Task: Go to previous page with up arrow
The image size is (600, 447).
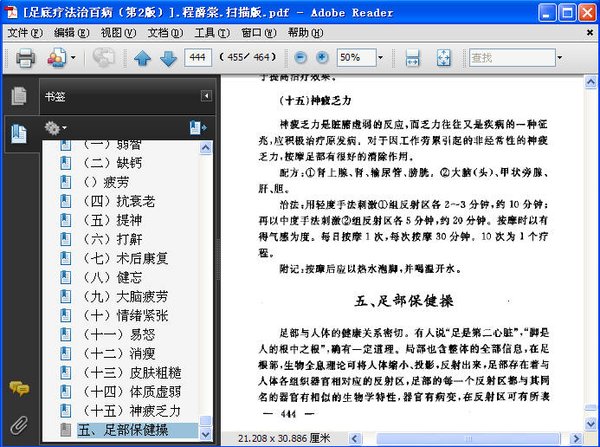Action: (142, 58)
